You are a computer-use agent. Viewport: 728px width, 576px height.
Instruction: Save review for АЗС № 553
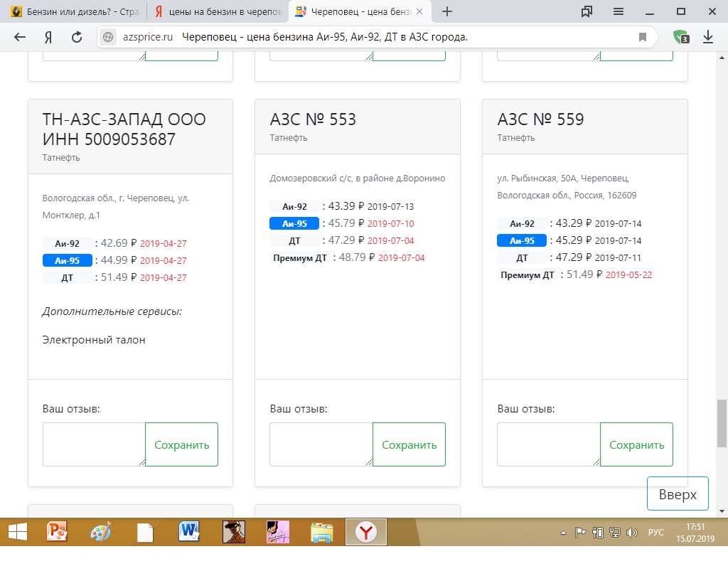[409, 444]
